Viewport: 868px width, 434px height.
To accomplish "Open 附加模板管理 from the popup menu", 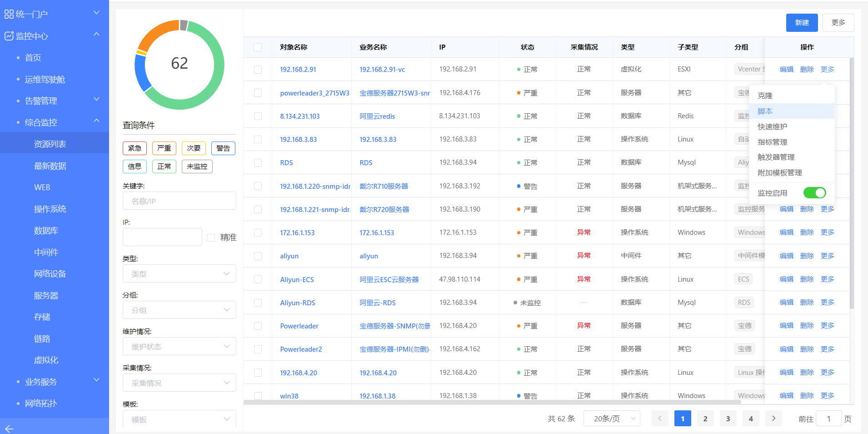I will point(792,172).
